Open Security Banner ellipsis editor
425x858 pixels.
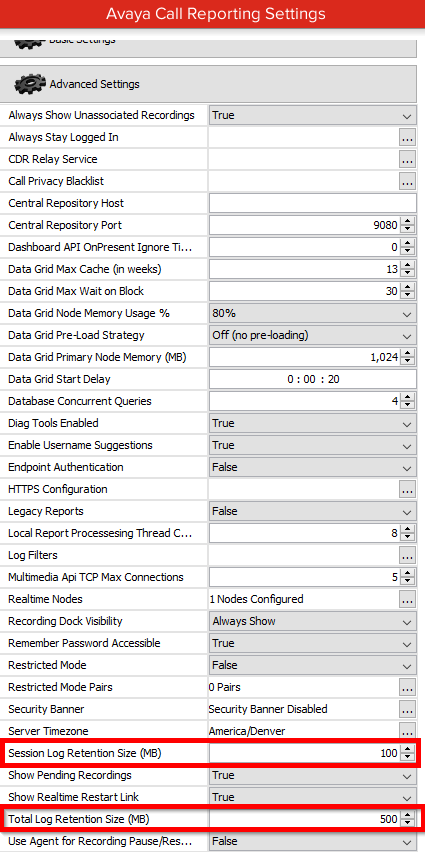pos(407,709)
